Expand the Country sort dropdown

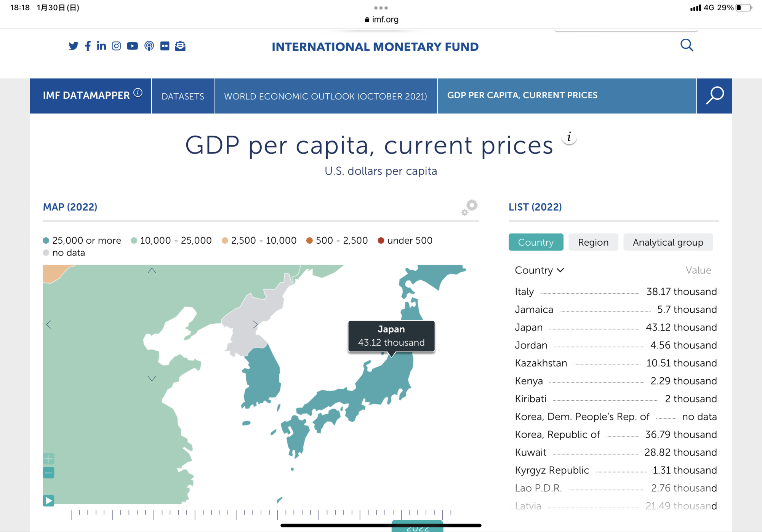pyautogui.click(x=539, y=270)
